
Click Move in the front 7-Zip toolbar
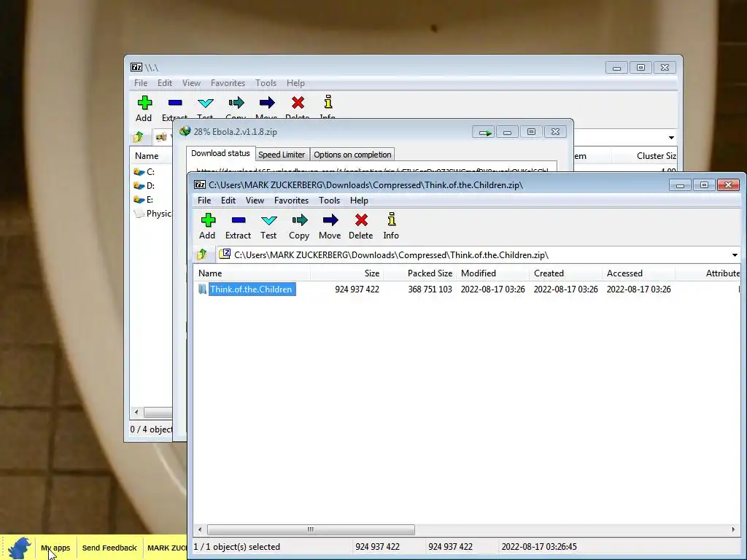click(330, 226)
